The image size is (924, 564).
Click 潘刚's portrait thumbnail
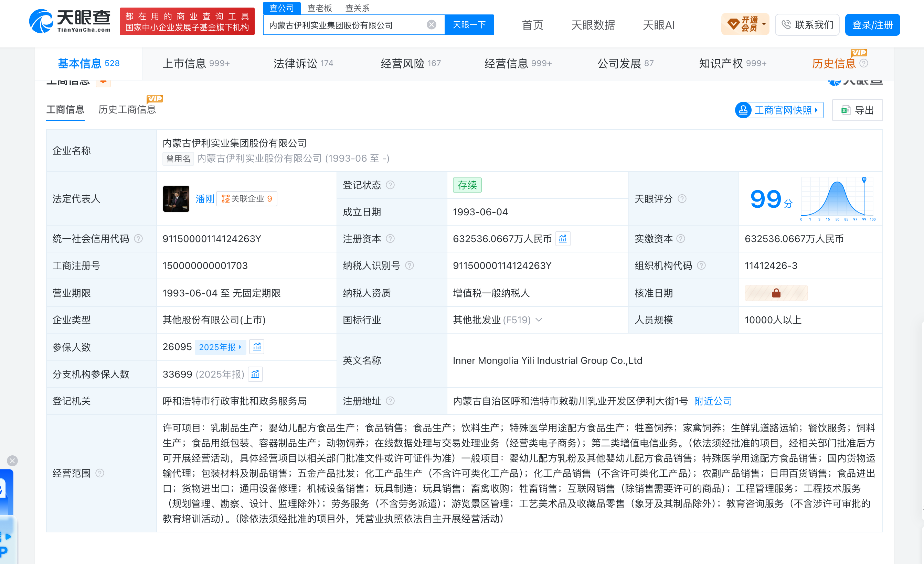tap(176, 199)
